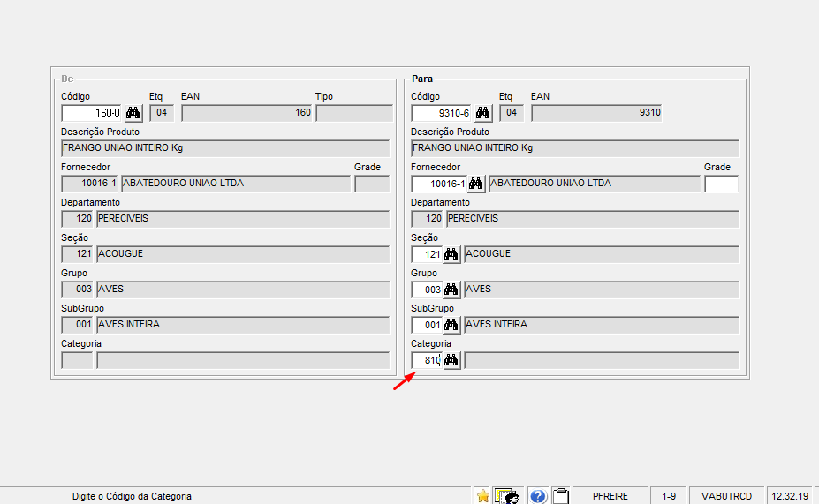Click the PFREIRE user status panel
The width and height of the screenshot is (819, 504).
[610, 496]
